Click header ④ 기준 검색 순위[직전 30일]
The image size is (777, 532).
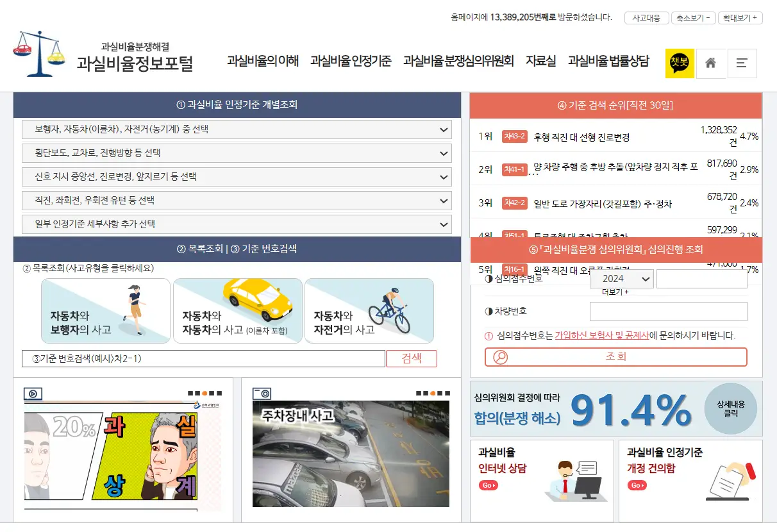pos(615,105)
